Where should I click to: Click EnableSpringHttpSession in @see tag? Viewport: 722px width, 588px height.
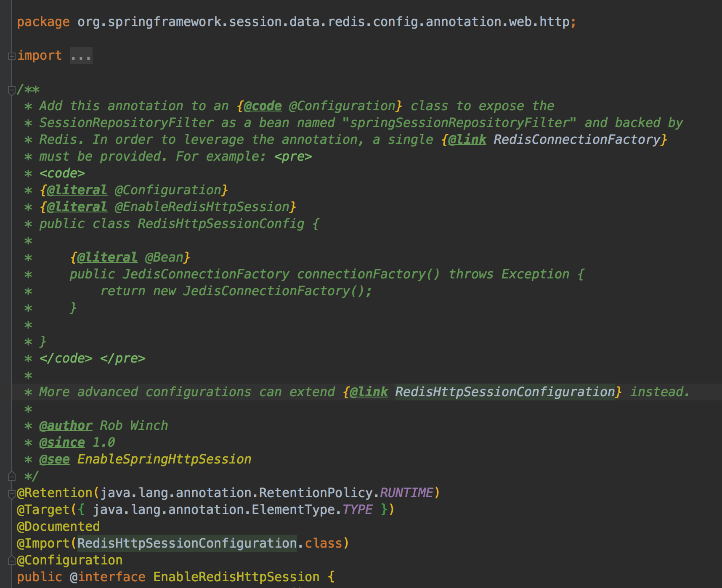(x=164, y=459)
